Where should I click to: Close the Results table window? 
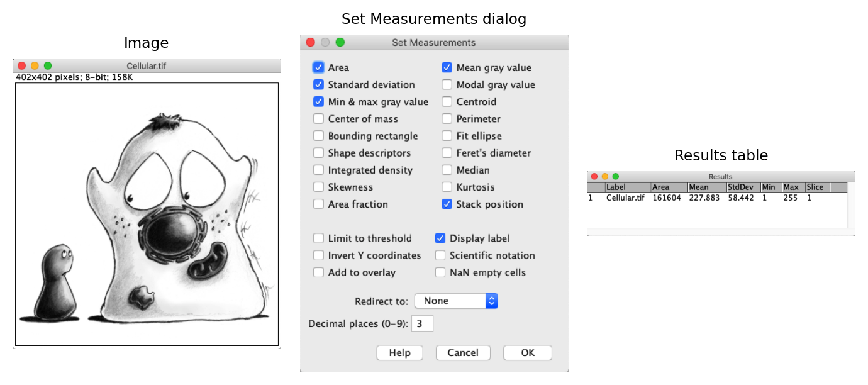pyautogui.click(x=594, y=177)
